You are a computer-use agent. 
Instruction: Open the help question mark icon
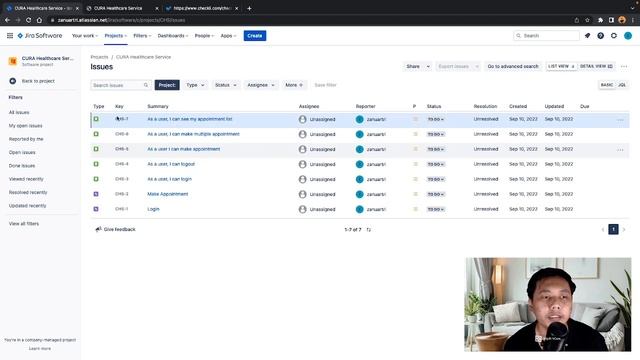pyautogui.click(x=600, y=36)
